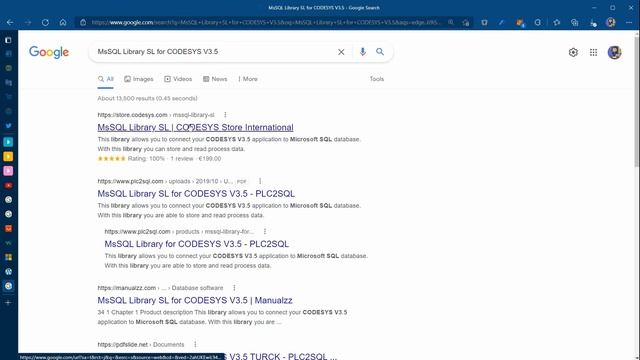
Task: Open browser Settings and more ellipsis
Action: [x=629, y=22]
